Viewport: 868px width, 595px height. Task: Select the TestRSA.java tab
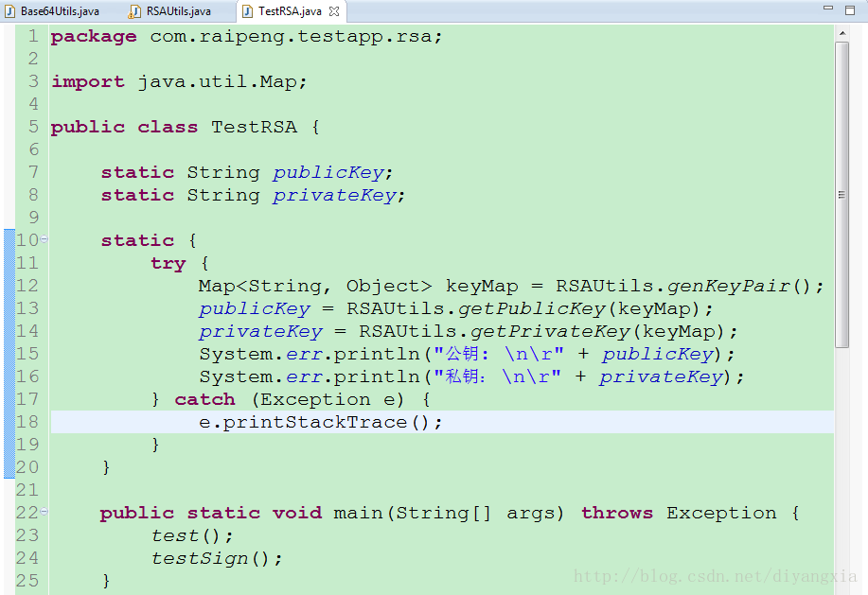[x=290, y=11]
